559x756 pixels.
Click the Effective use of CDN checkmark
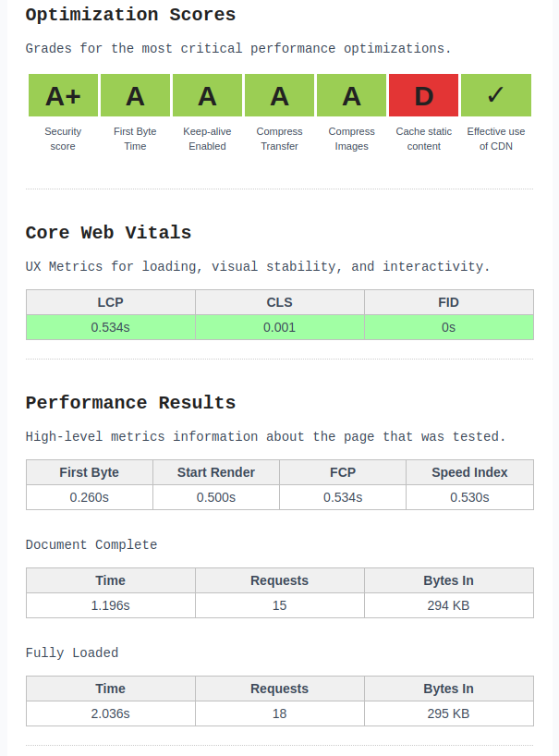coord(495,94)
